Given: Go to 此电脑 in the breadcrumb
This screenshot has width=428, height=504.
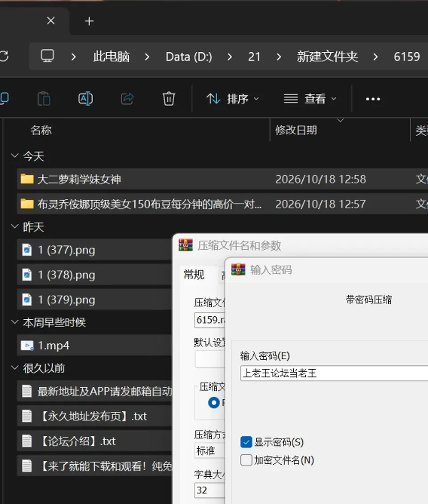Looking at the screenshot, I should pyautogui.click(x=111, y=57).
